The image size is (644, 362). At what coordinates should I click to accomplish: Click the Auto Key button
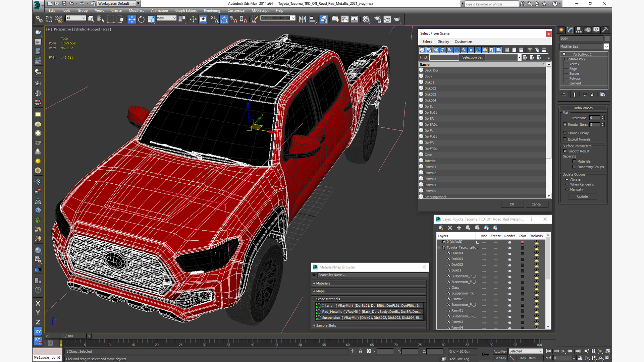tap(500, 351)
